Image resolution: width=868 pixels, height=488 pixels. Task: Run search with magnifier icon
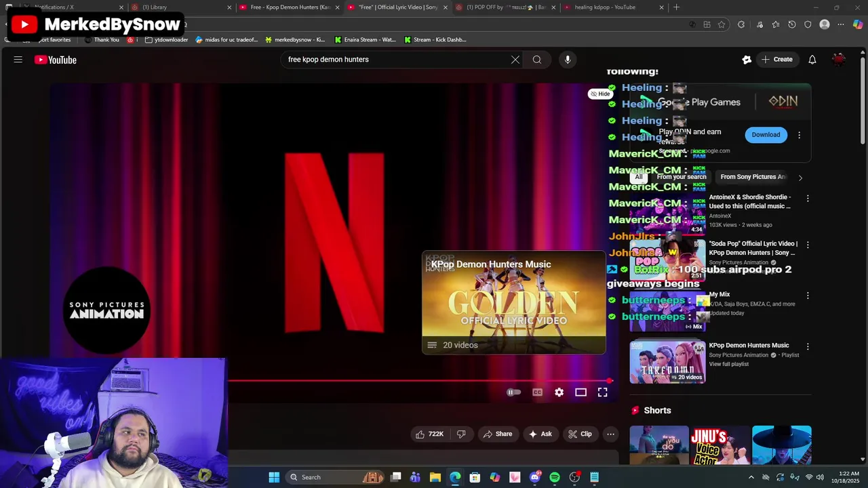point(537,60)
